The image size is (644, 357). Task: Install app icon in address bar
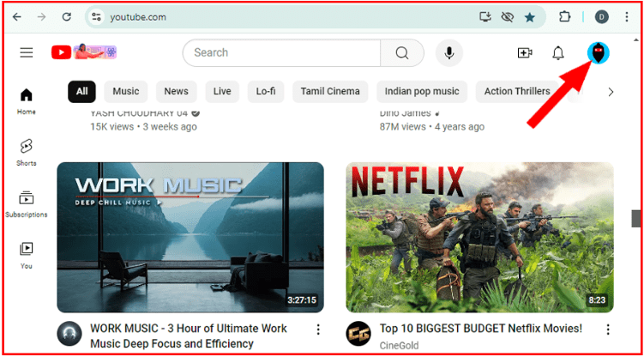click(x=485, y=17)
